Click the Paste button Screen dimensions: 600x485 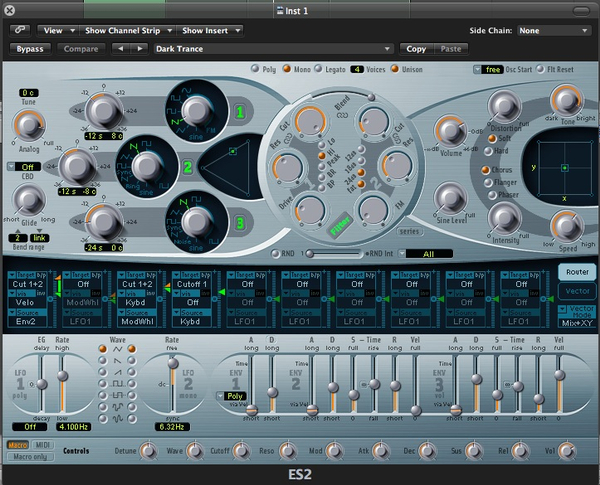[x=451, y=49]
